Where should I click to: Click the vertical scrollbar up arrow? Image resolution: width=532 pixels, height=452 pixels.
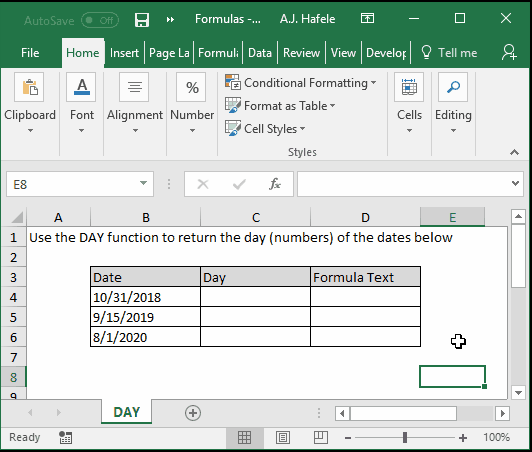click(518, 216)
